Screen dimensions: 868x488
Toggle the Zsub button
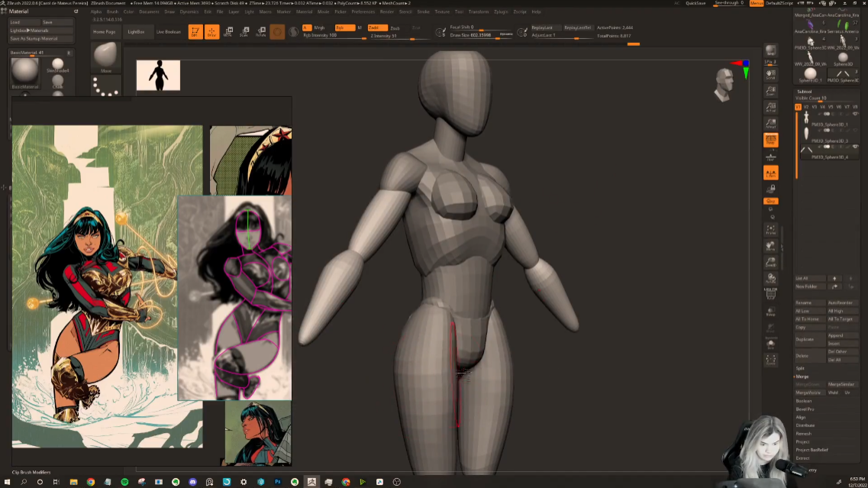click(x=395, y=27)
